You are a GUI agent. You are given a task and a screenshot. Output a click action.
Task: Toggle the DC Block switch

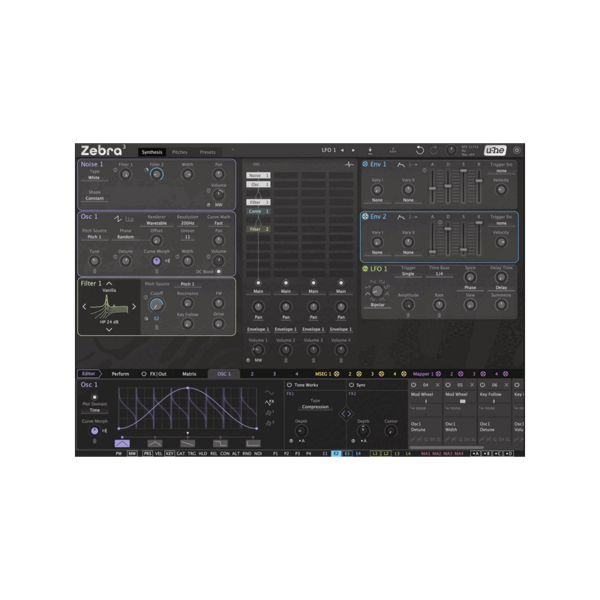[218, 271]
